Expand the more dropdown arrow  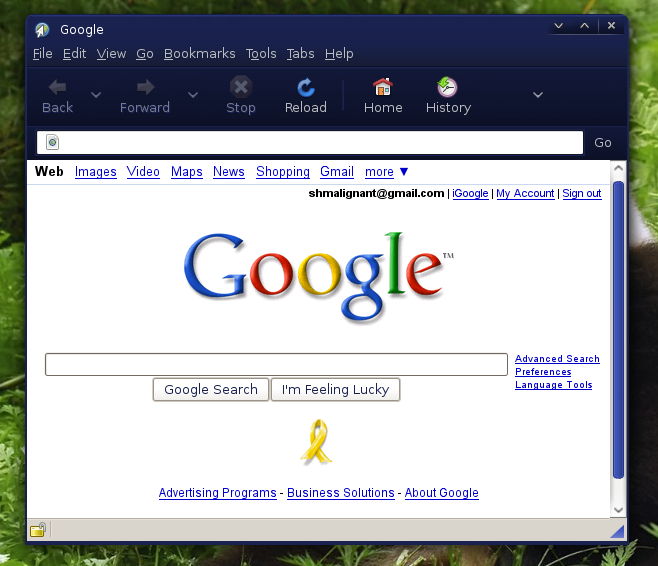404,171
